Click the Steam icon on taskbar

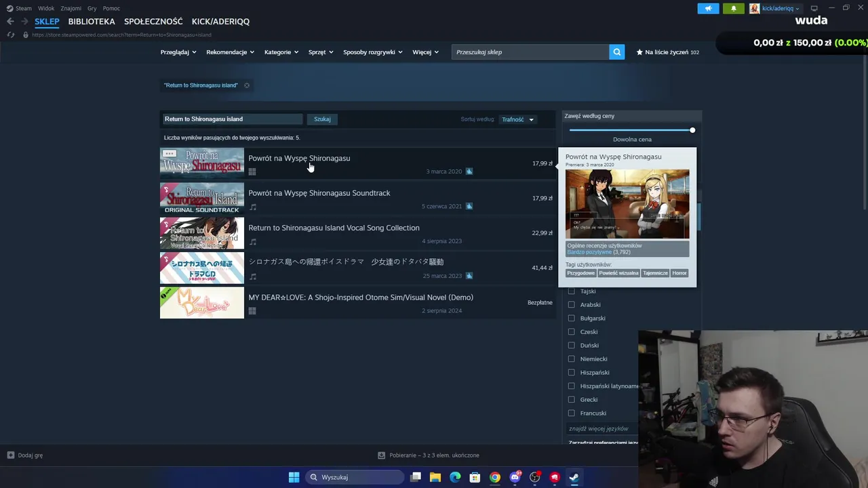tap(574, 477)
